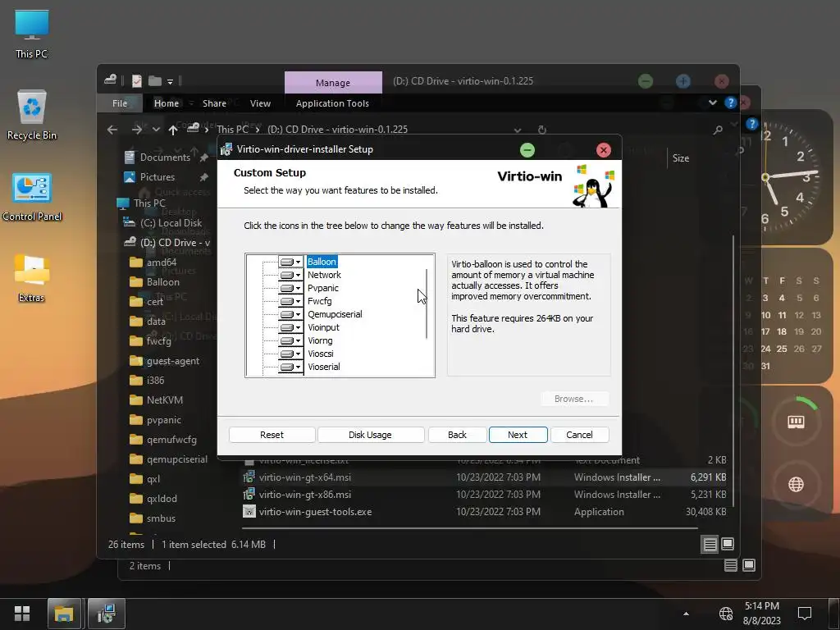The height and width of the screenshot is (630, 840).
Task: Open the notification center icon
Action: point(804,614)
